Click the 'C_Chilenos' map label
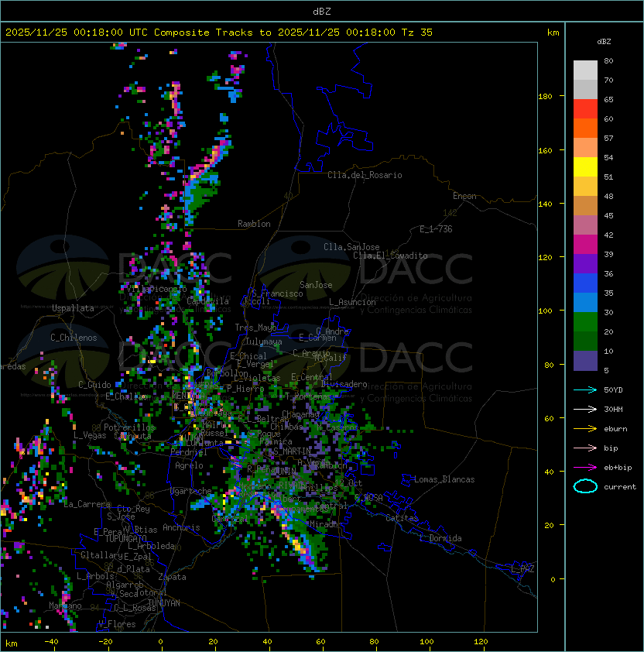The image size is (644, 652). tap(74, 338)
